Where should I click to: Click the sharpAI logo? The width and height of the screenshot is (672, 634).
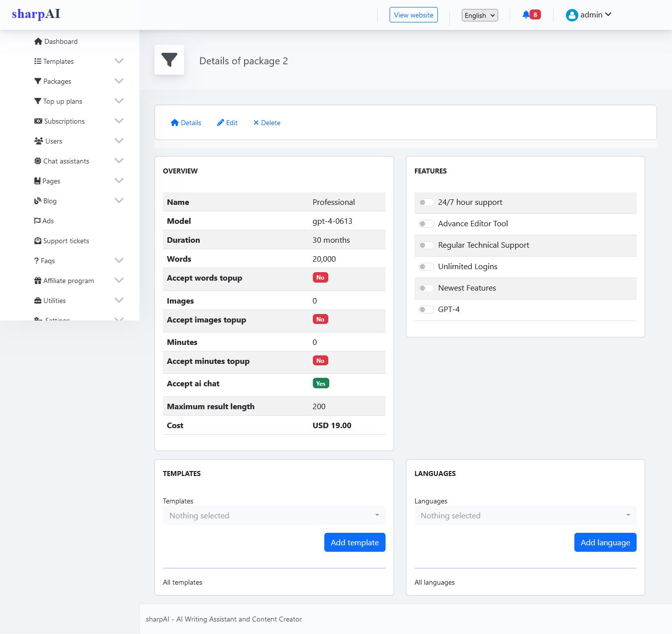(36, 14)
